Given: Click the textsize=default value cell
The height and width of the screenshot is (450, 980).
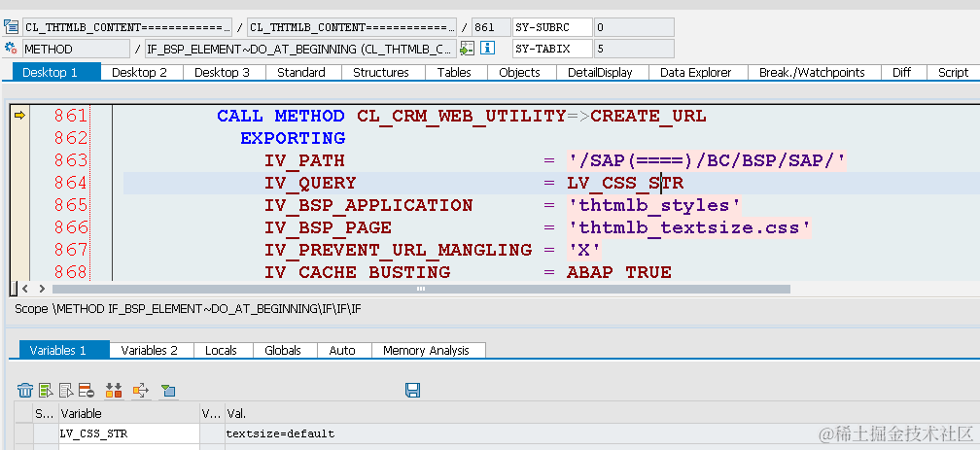Looking at the screenshot, I should click(x=601, y=433).
